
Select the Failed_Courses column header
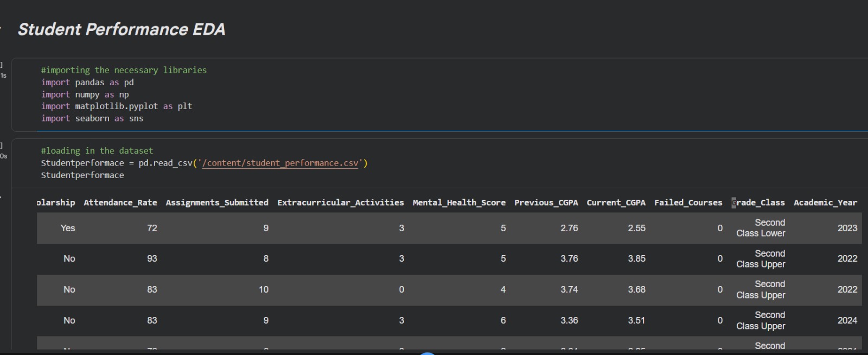click(688, 202)
